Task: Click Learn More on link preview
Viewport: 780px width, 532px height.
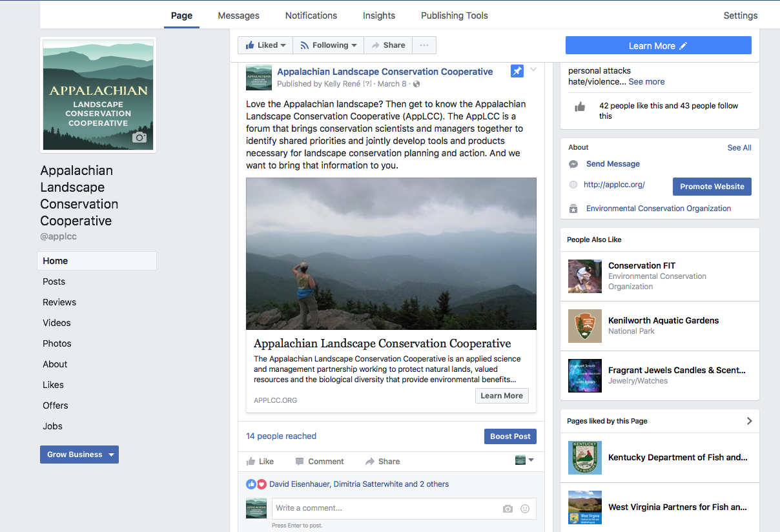Action: click(x=502, y=396)
